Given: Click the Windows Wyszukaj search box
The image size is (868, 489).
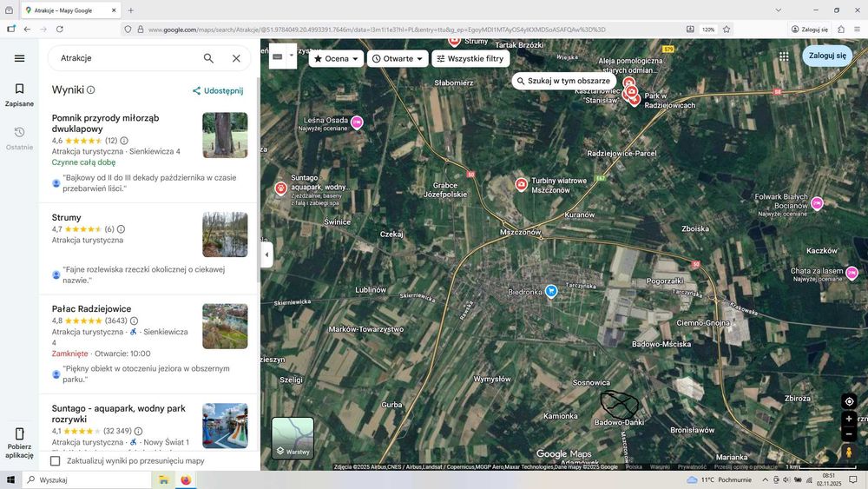Looking at the screenshot, I should pos(86,479).
